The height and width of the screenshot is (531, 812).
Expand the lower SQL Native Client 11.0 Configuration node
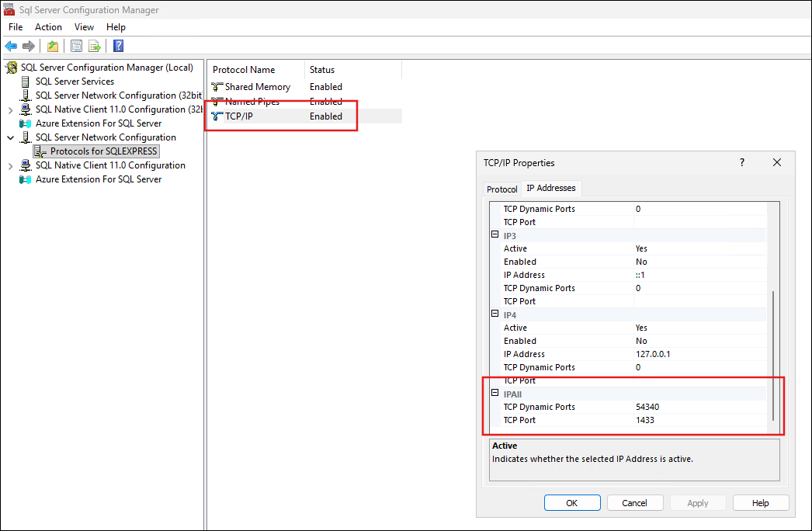10,166
